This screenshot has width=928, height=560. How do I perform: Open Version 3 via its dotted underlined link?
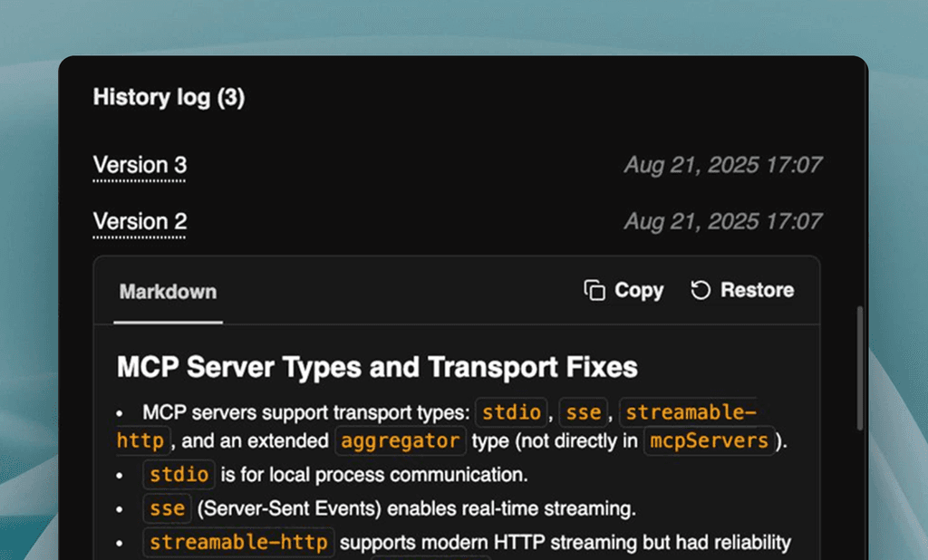140,165
